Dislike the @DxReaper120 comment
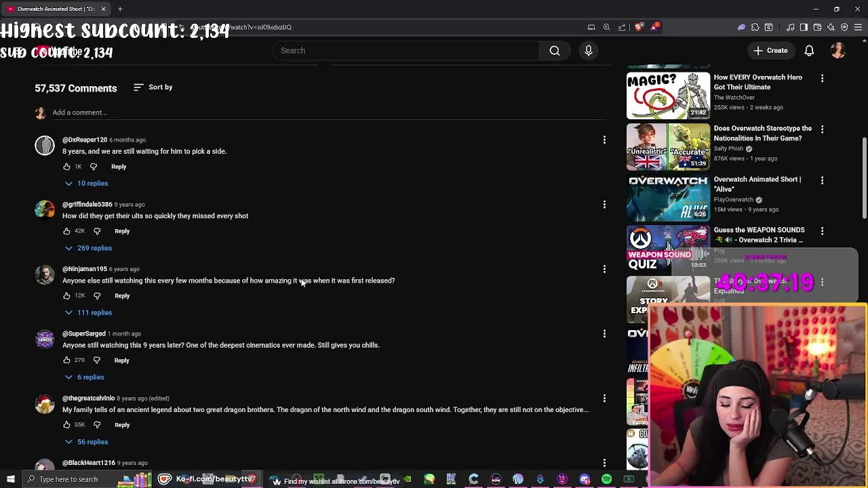Screen dimensions: 868x488 point(94,167)
